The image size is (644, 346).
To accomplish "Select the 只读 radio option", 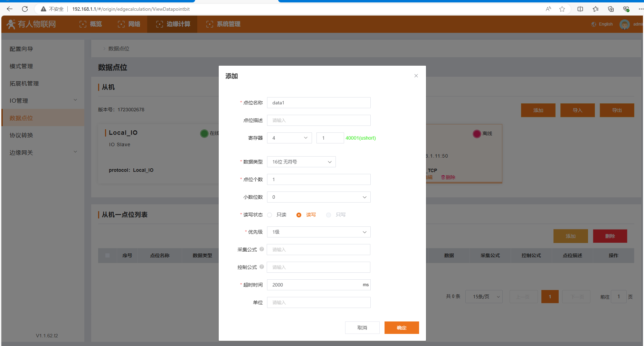I will [x=270, y=215].
